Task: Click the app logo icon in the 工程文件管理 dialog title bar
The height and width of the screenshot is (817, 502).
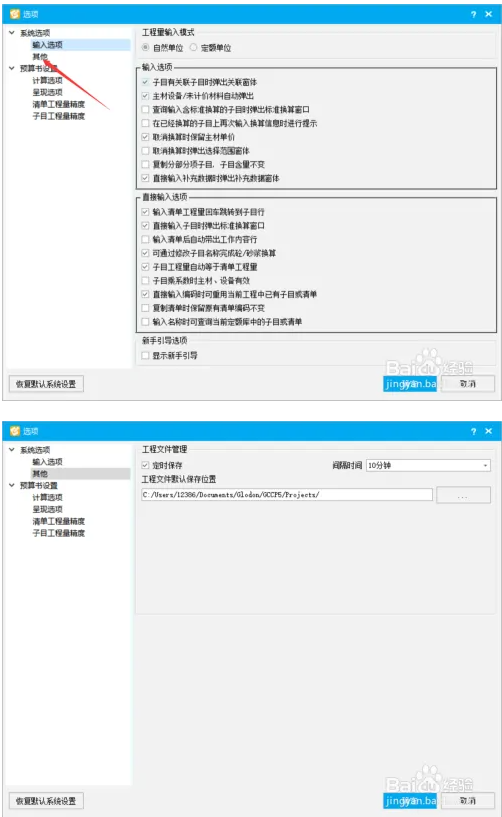Action: pos(15,431)
